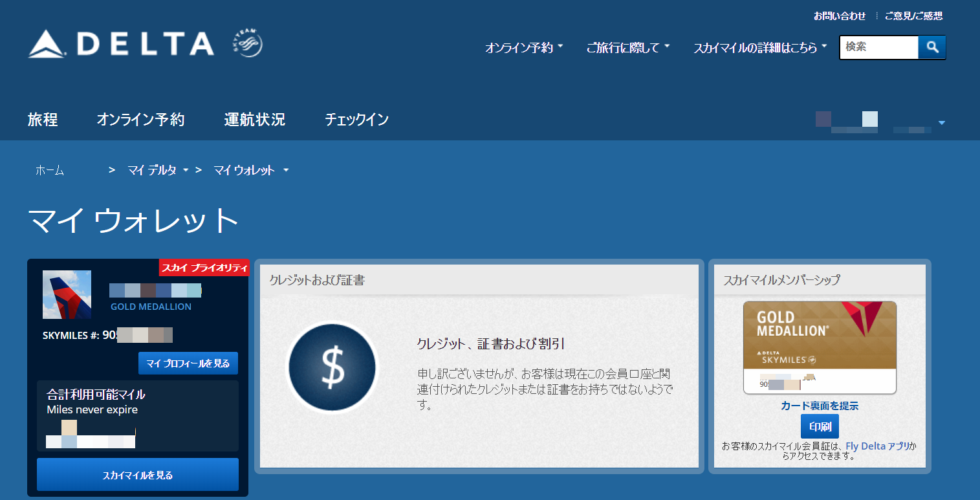Click the お問い合わせ link
Image resolution: width=980 pixels, height=500 pixels.
(x=840, y=16)
